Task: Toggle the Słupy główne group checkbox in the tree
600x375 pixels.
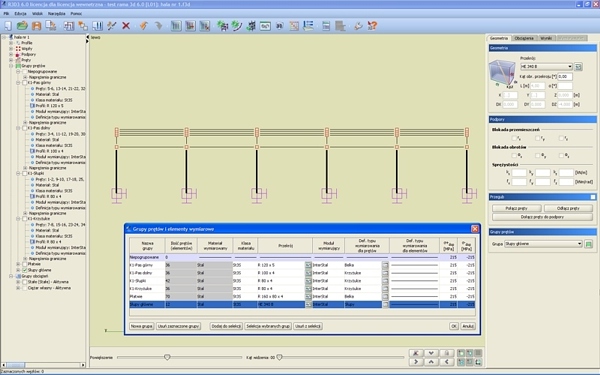Action: pyautogui.click(x=25, y=270)
